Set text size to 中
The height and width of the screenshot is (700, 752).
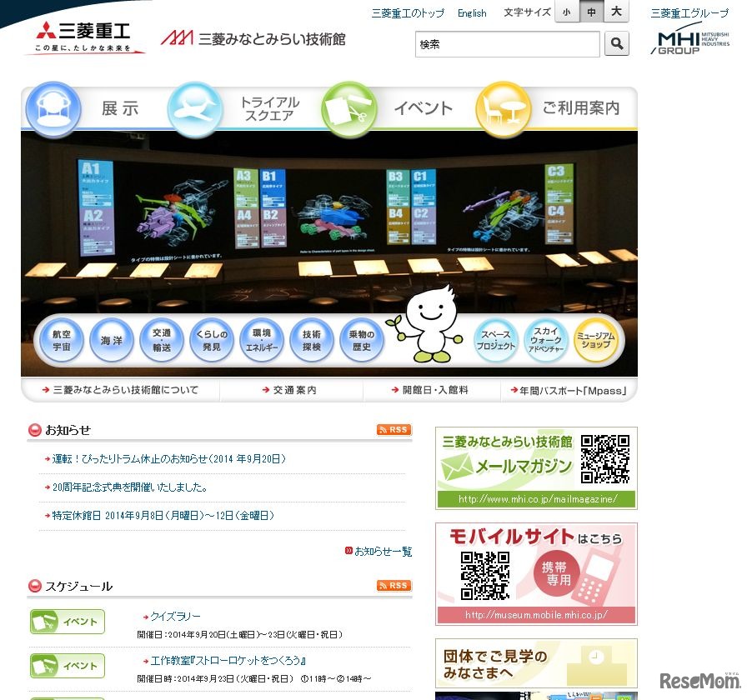tap(592, 12)
